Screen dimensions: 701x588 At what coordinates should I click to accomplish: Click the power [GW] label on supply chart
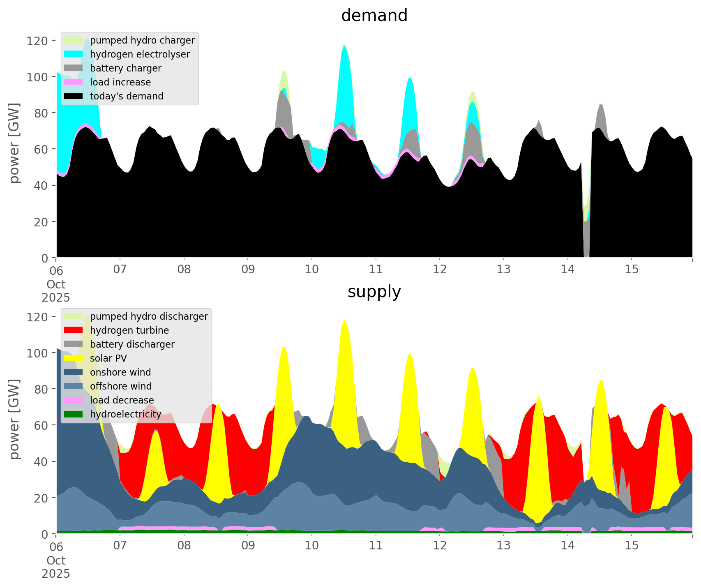[x=14, y=419]
